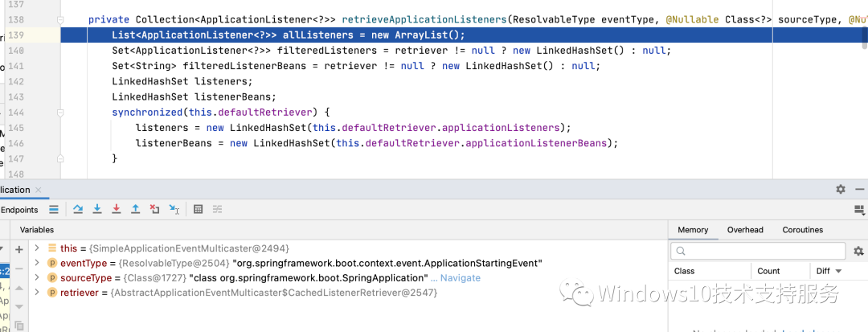Click the Diff column header
The width and height of the screenshot is (868, 332).
pos(823,271)
